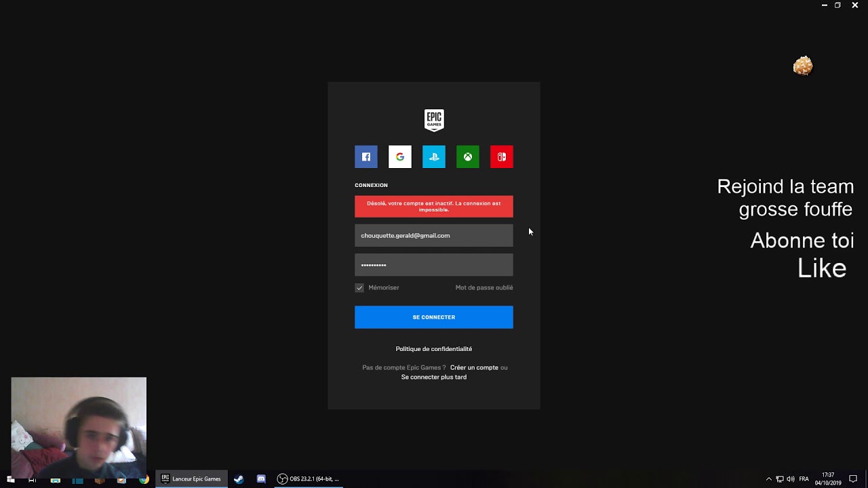This screenshot has width=868, height=488.
Task: Open the Mot de passe oublié link
Action: pos(484,287)
